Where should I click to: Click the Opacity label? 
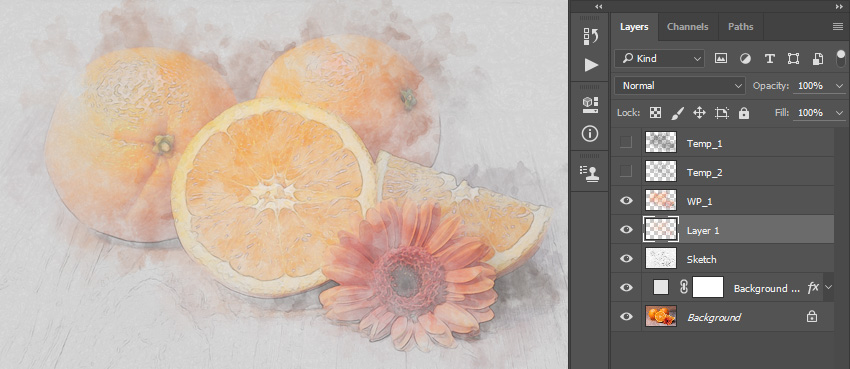click(x=771, y=86)
